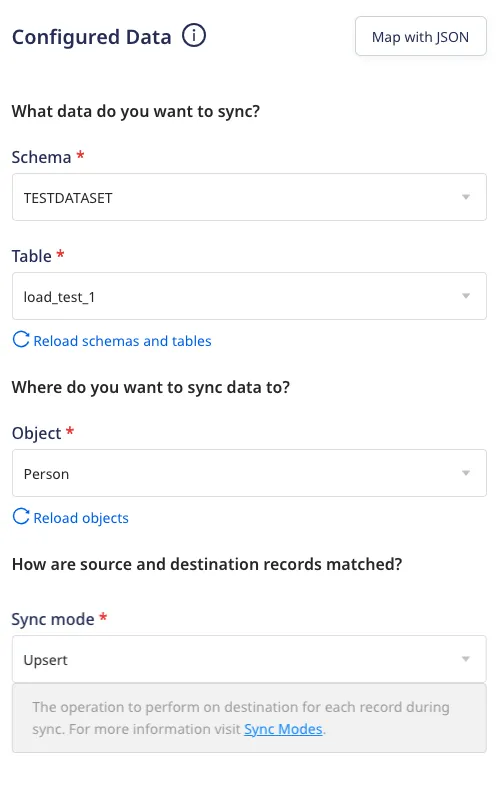Image resolution: width=502 pixels, height=792 pixels.
Task: Expand the load_test_1 table selector
Action: [x=249, y=296]
